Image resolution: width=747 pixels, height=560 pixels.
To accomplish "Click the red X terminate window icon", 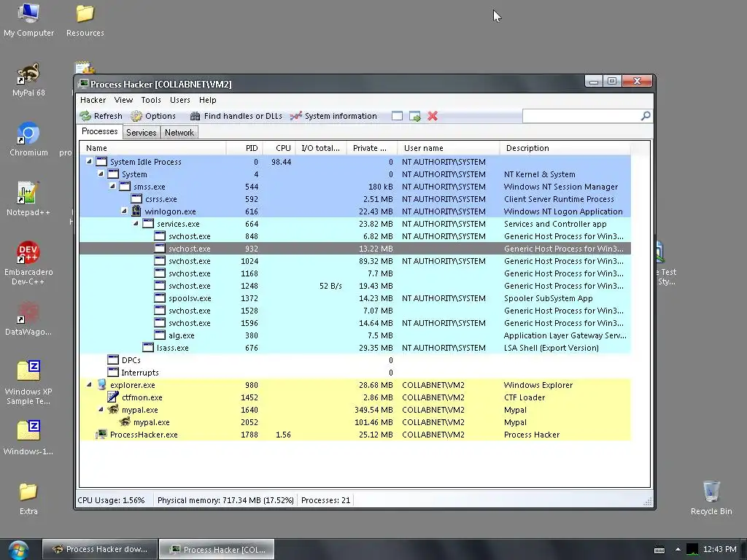I will (433, 116).
